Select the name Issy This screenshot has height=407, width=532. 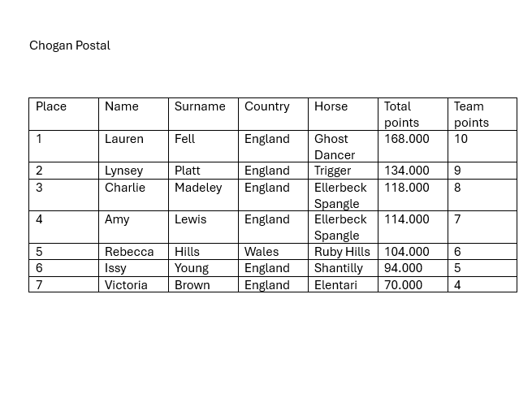click(115, 268)
